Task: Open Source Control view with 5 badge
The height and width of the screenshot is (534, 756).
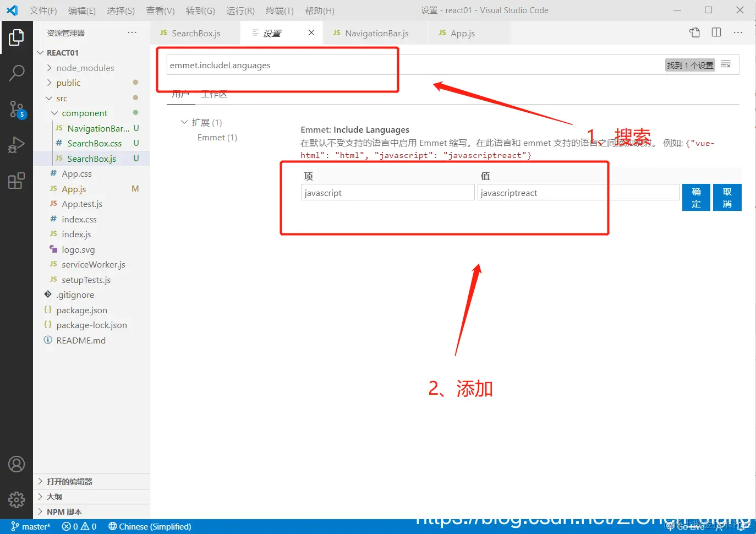Action: pyautogui.click(x=17, y=110)
